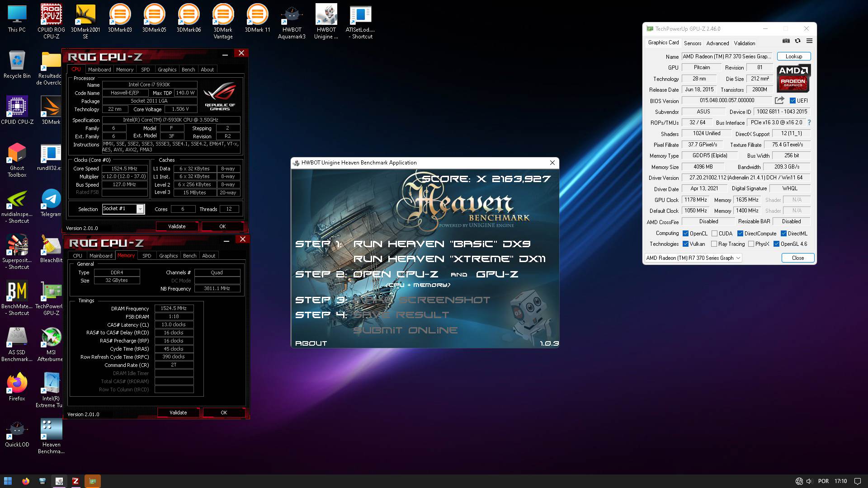Open Validation tab in GPU-Z
868x488 pixels.
(744, 43)
